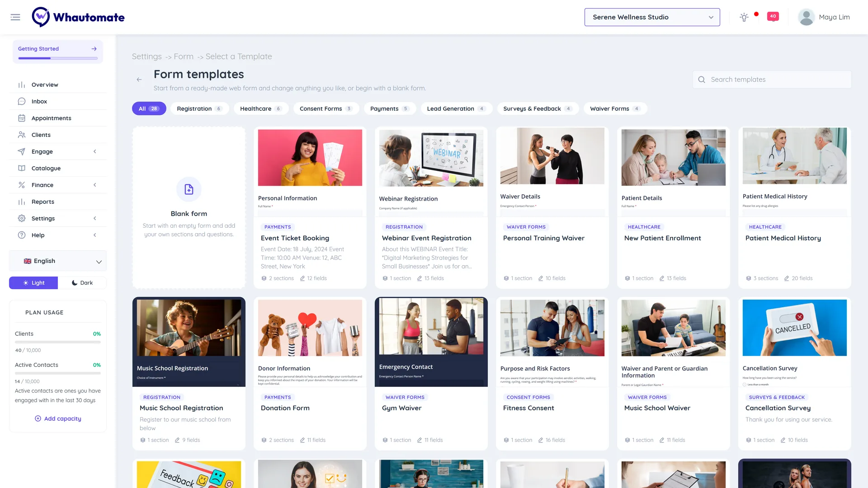Open the hamburger menu icon
868x488 pixels.
tap(15, 17)
